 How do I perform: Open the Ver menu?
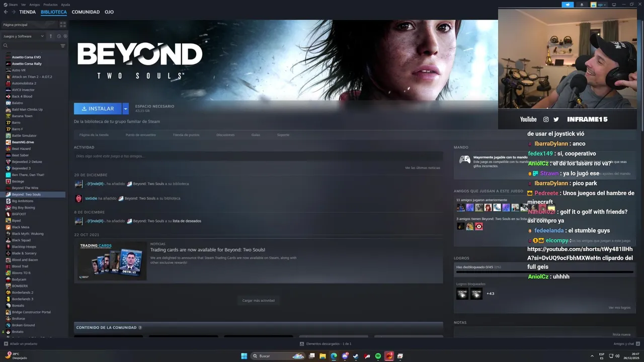coord(24,5)
